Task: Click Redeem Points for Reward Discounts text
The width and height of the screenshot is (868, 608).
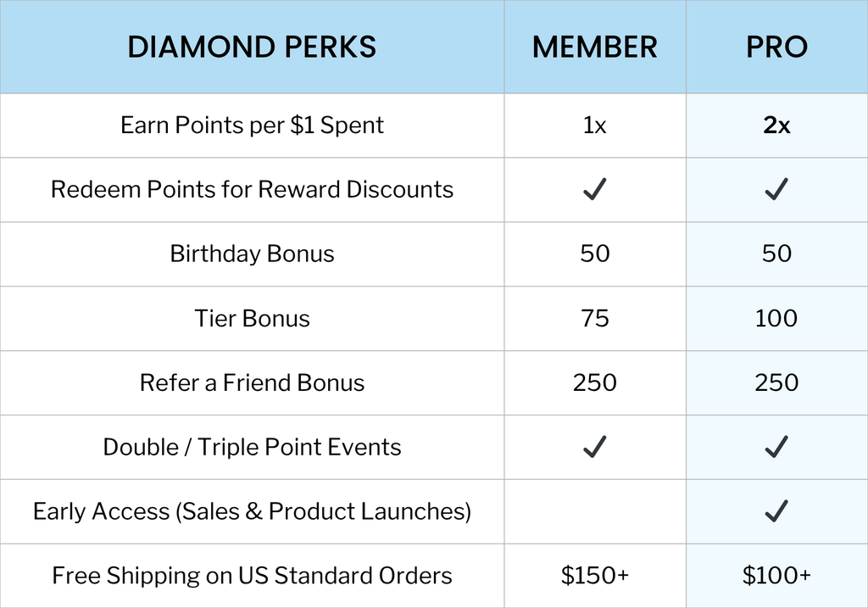Action: pos(252,189)
